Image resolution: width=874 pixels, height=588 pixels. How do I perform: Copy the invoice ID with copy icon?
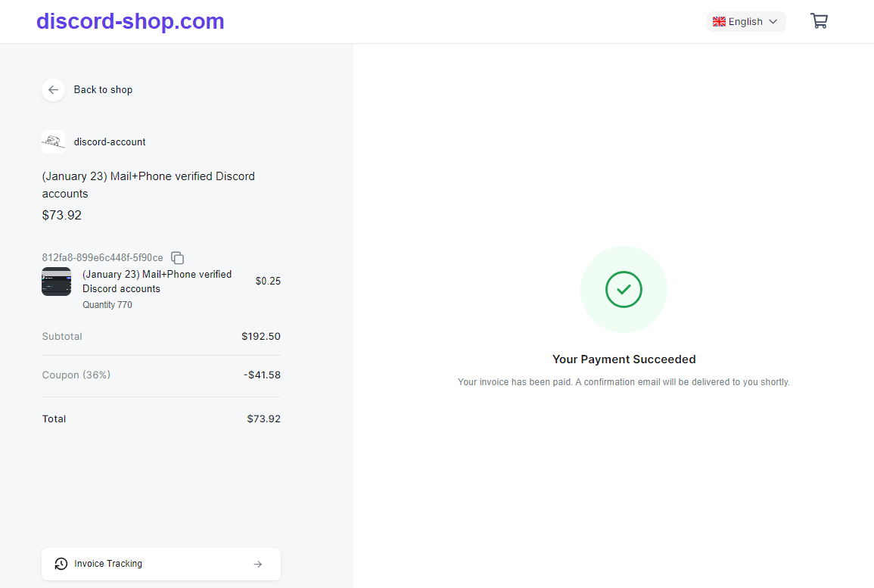click(x=177, y=257)
